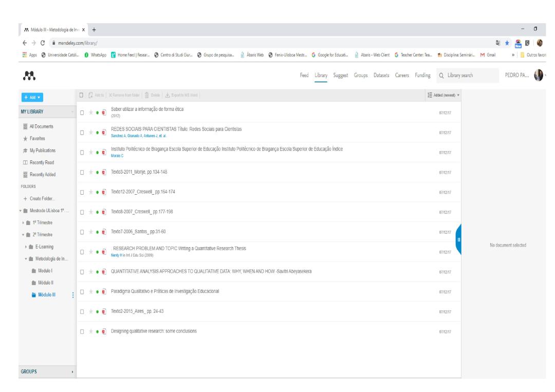The width and height of the screenshot is (555, 392).
Task: Open the 'Added (newest)' sort dropdown
Action: (x=443, y=96)
